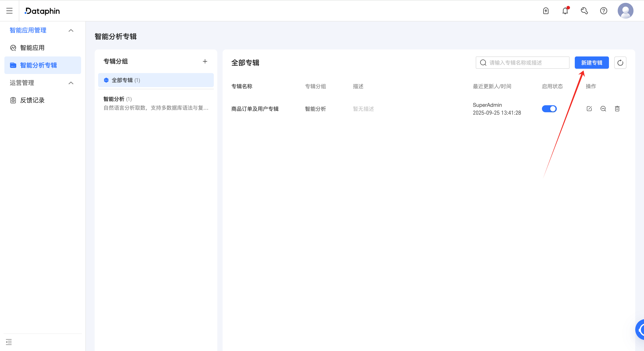Open the user avatar menu
The image size is (644, 351).
[x=625, y=11]
